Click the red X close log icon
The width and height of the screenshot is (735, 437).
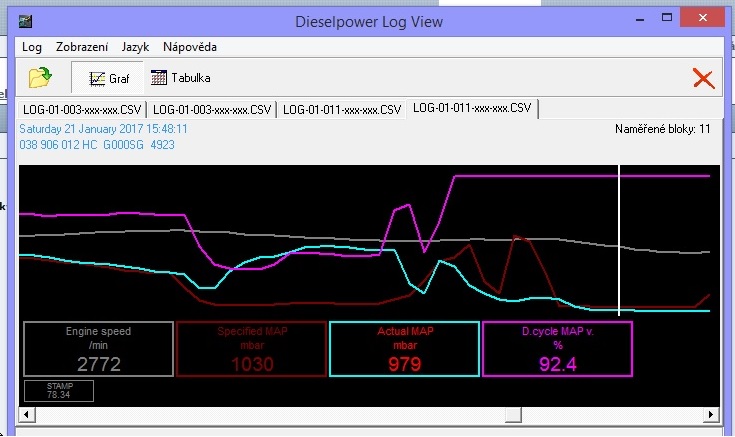pyautogui.click(x=703, y=78)
